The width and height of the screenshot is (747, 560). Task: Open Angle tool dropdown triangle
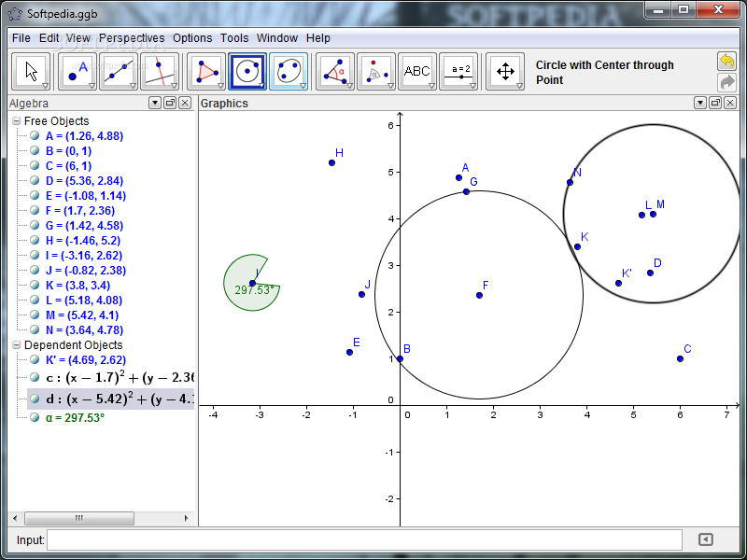[349, 86]
